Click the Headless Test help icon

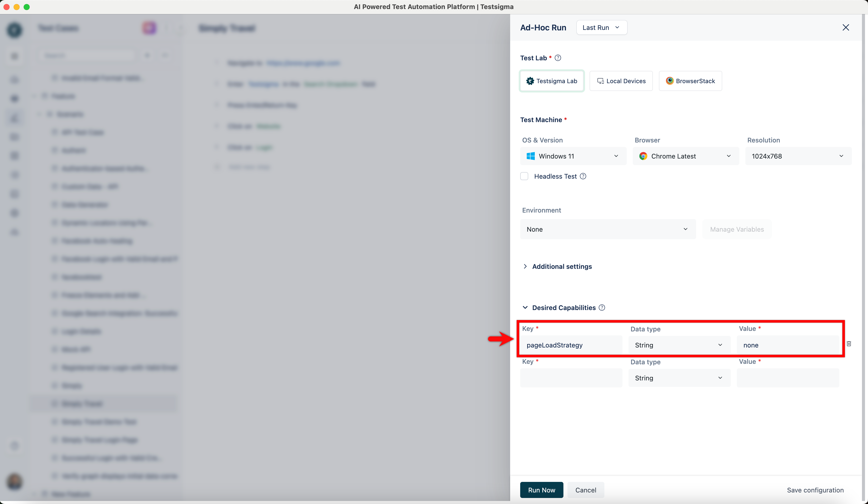(583, 176)
